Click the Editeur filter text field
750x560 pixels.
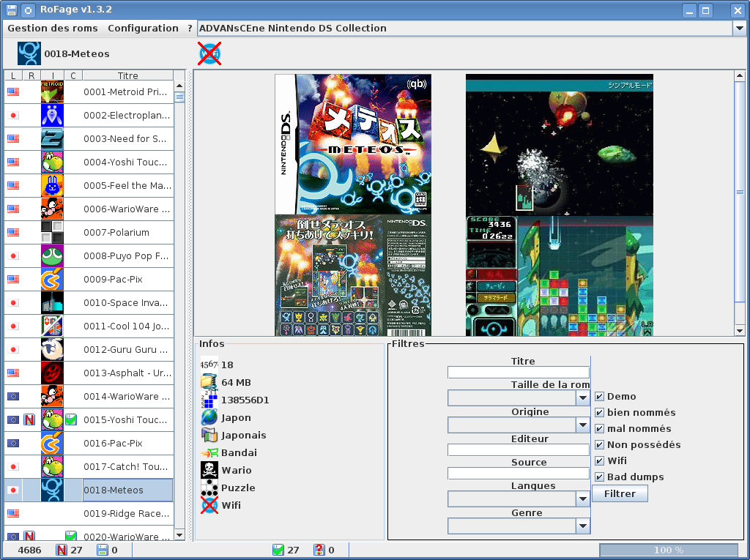[x=519, y=450]
